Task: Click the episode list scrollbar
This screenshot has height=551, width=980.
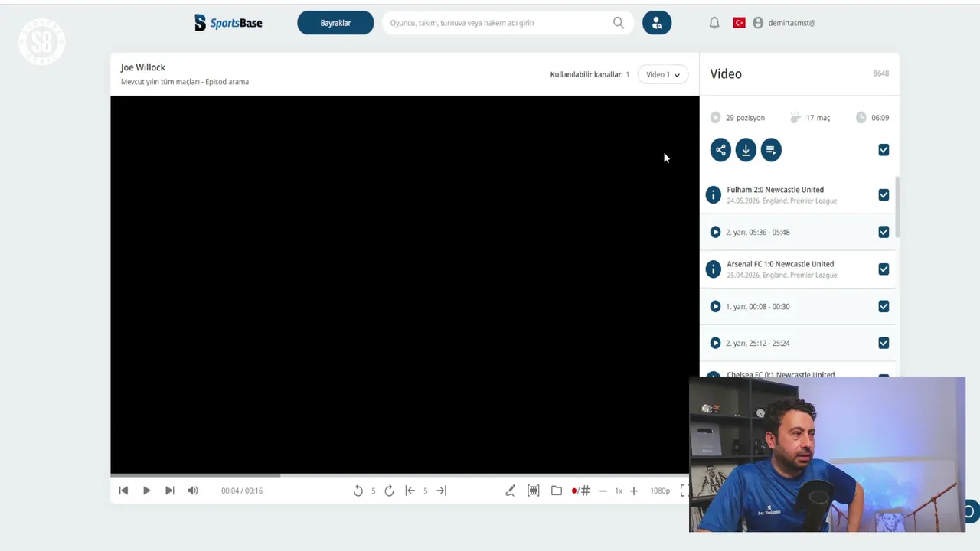Action: point(897,207)
